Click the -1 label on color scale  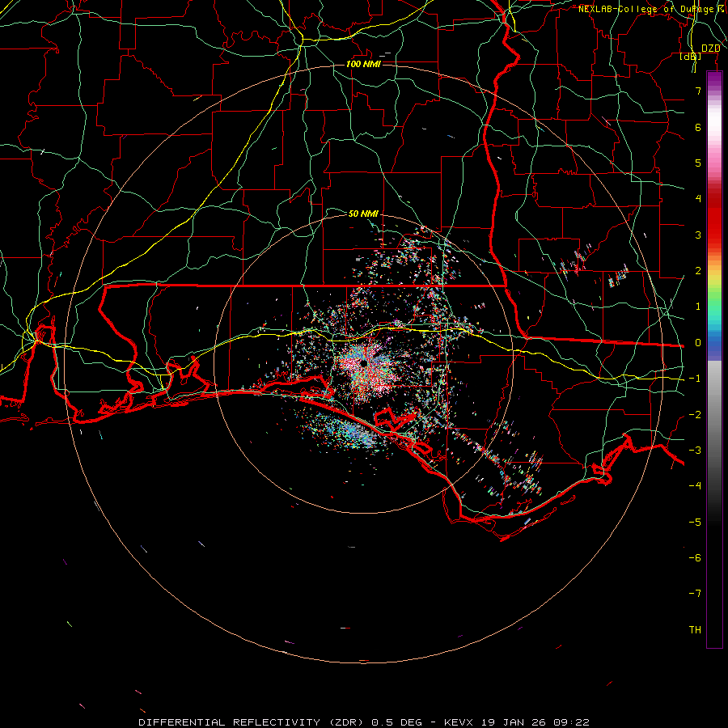pyautogui.click(x=695, y=379)
